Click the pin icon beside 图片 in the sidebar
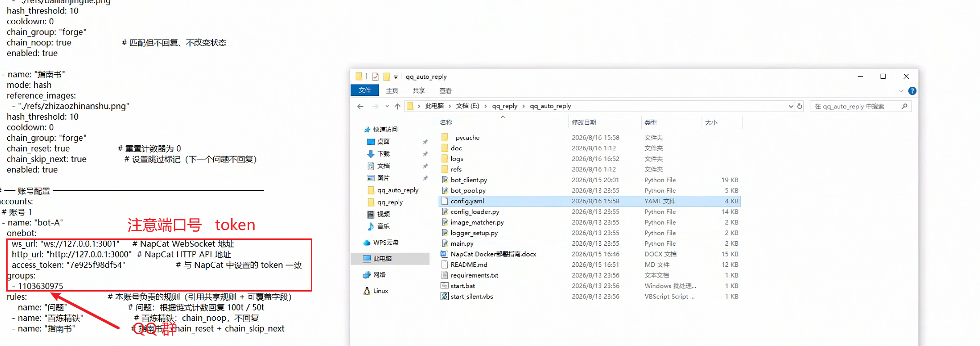 [x=425, y=178]
